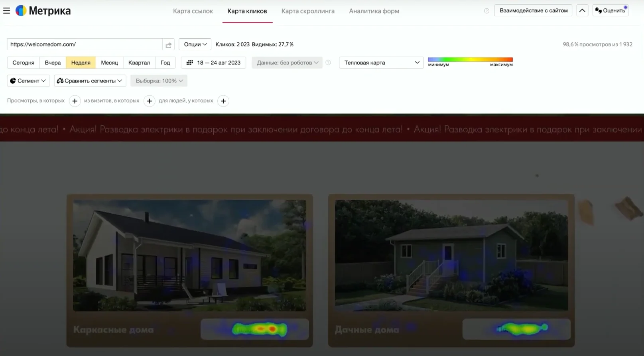Click the Каркасные дома card title
Screen dimensions: 644x356
point(114,330)
